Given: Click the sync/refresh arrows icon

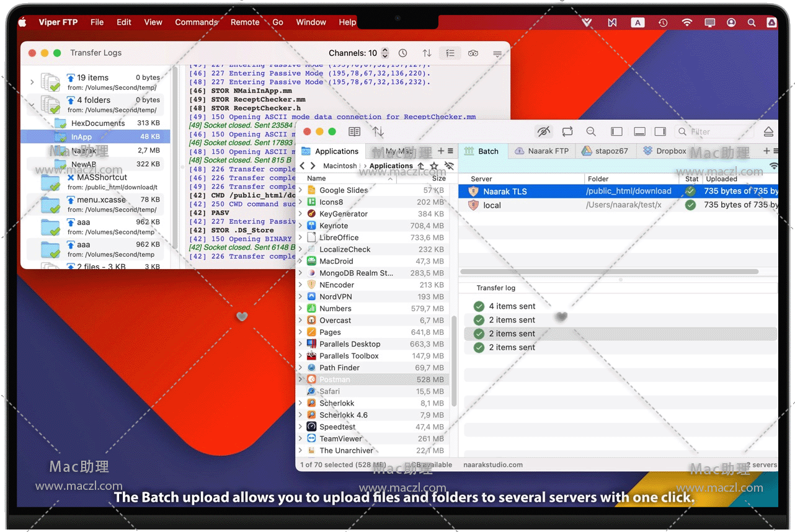Looking at the screenshot, I should click(567, 131).
